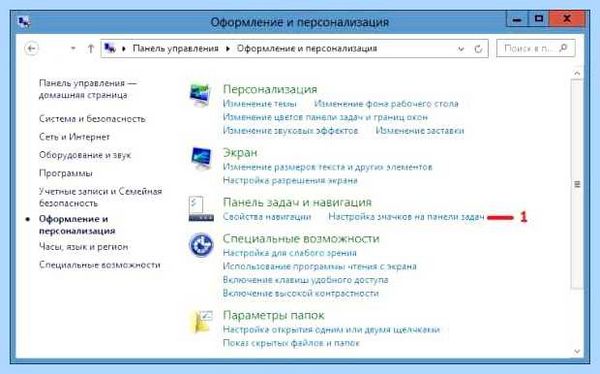600x374 pixels.
Task: Open the Экран monitor icon
Action: point(201,158)
